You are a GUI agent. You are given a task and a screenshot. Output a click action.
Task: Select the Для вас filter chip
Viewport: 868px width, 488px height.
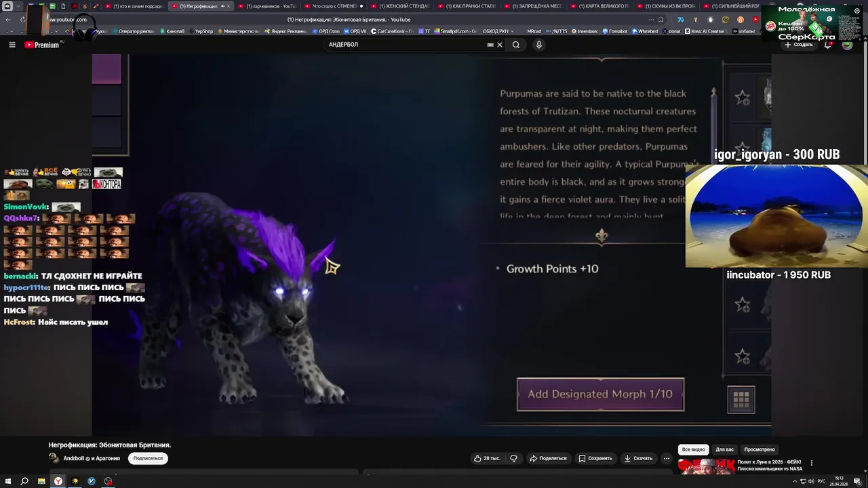tap(725, 449)
